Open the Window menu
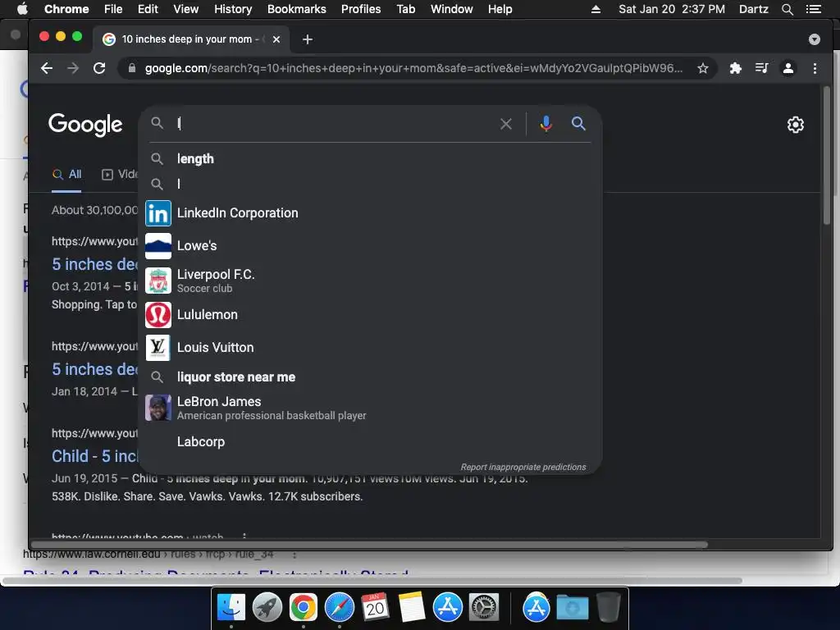This screenshot has height=630, width=840. tap(452, 9)
